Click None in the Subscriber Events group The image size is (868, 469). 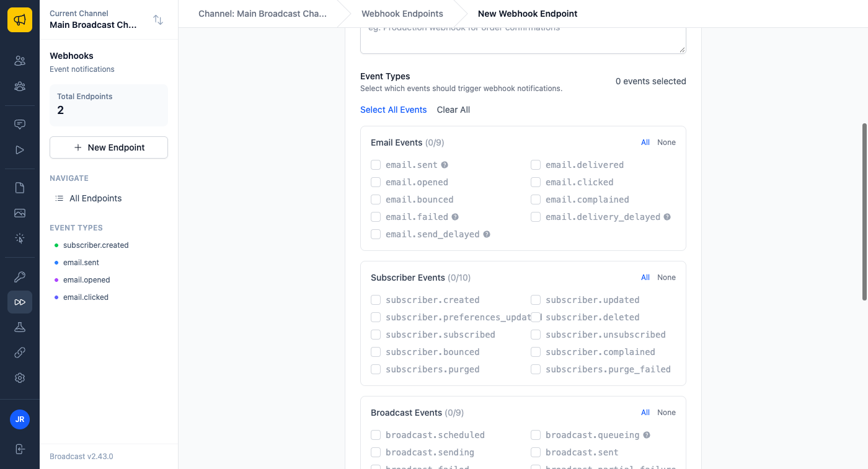coord(666,278)
